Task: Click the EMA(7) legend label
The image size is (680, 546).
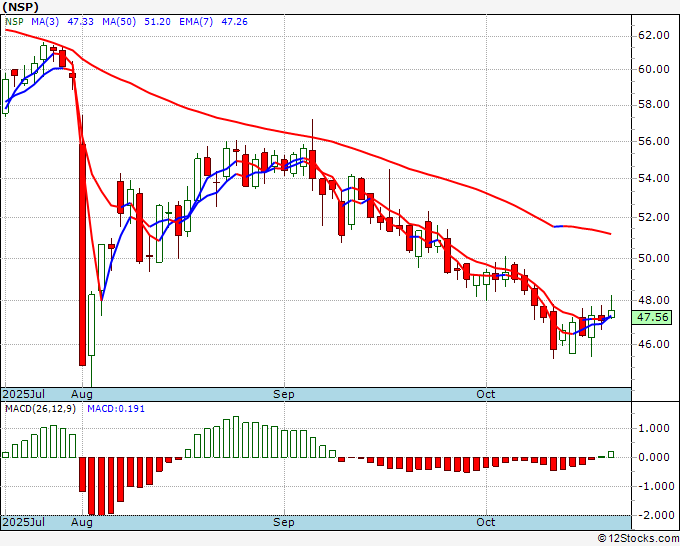Action: [196, 22]
